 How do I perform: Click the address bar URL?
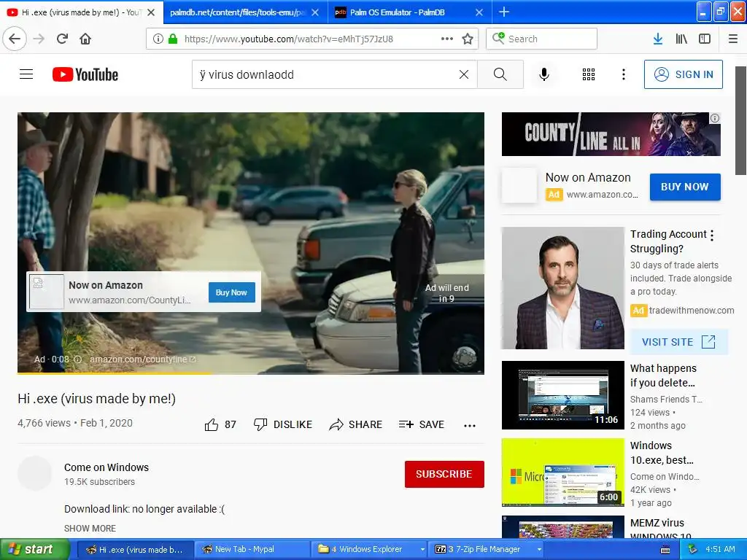pyautogui.click(x=289, y=39)
